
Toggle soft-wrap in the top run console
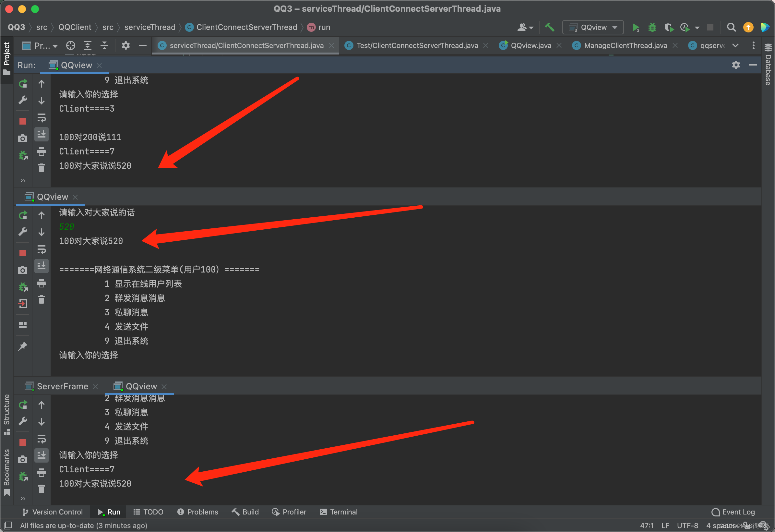click(42, 118)
